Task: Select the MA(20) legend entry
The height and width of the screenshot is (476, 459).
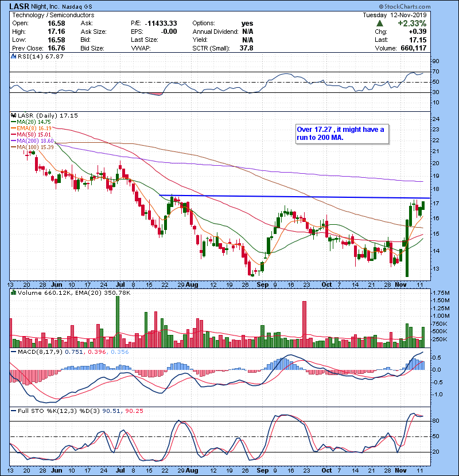Action: pyautogui.click(x=29, y=122)
